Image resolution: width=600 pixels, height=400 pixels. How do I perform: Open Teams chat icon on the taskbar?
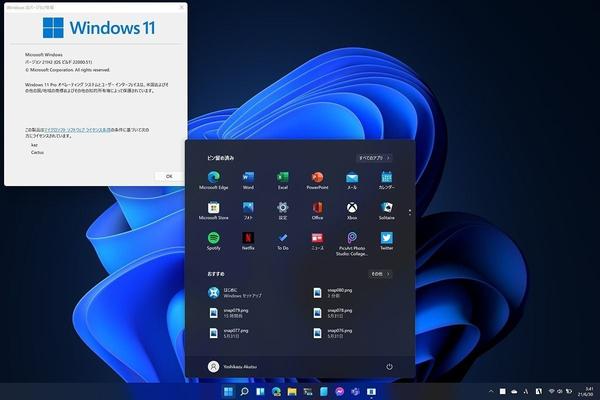coord(355,391)
